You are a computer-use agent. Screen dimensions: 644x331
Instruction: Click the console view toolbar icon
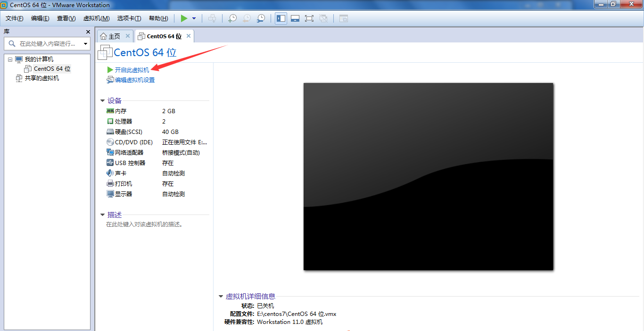tap(344, 18)
